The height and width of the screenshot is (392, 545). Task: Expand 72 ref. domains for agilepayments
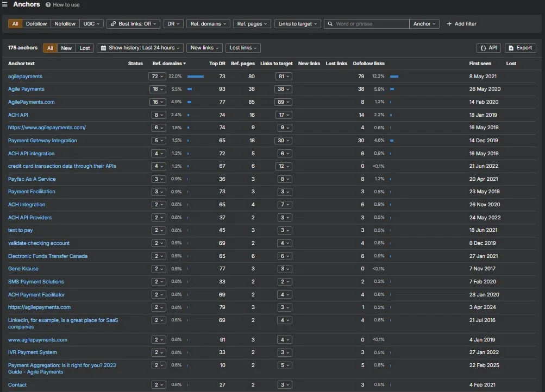coord(157,77)
